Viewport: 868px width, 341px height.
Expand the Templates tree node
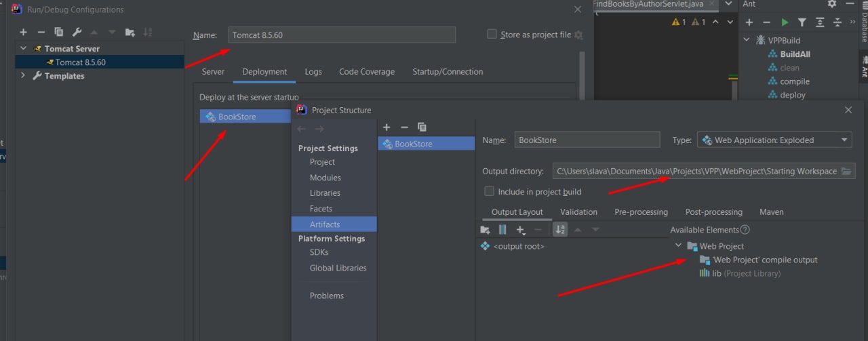tap(24, 76)
